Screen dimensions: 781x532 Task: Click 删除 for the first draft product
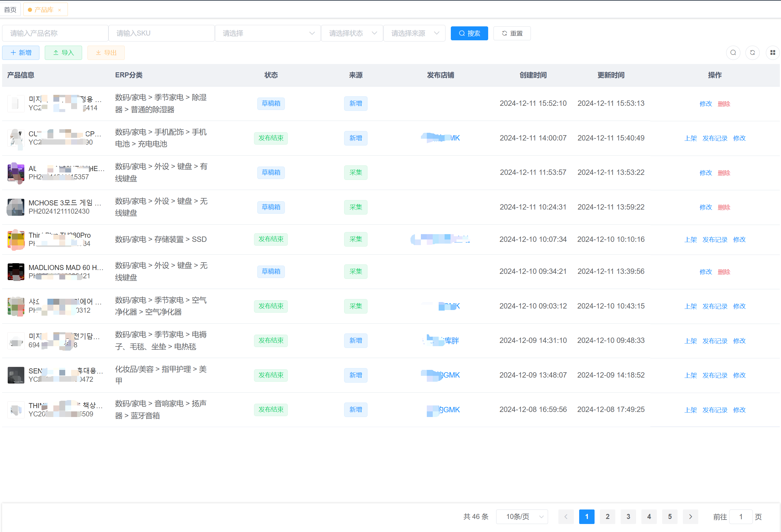724,104
